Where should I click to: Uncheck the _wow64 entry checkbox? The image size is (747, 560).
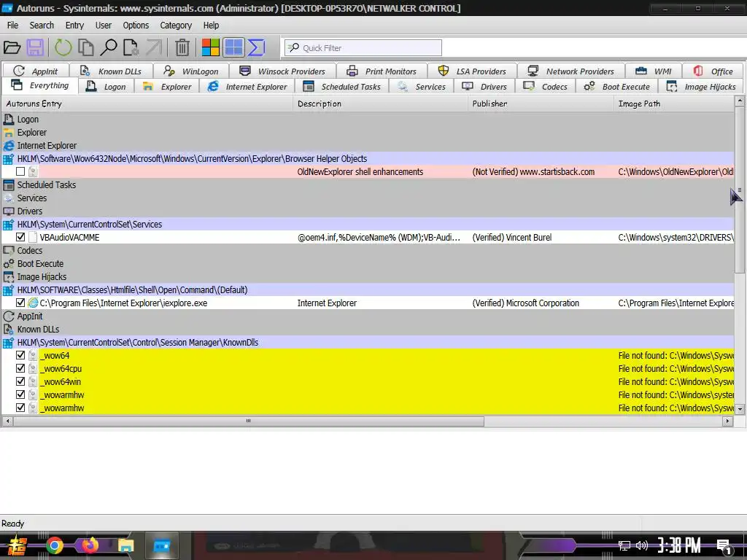(x=20, y=355)
